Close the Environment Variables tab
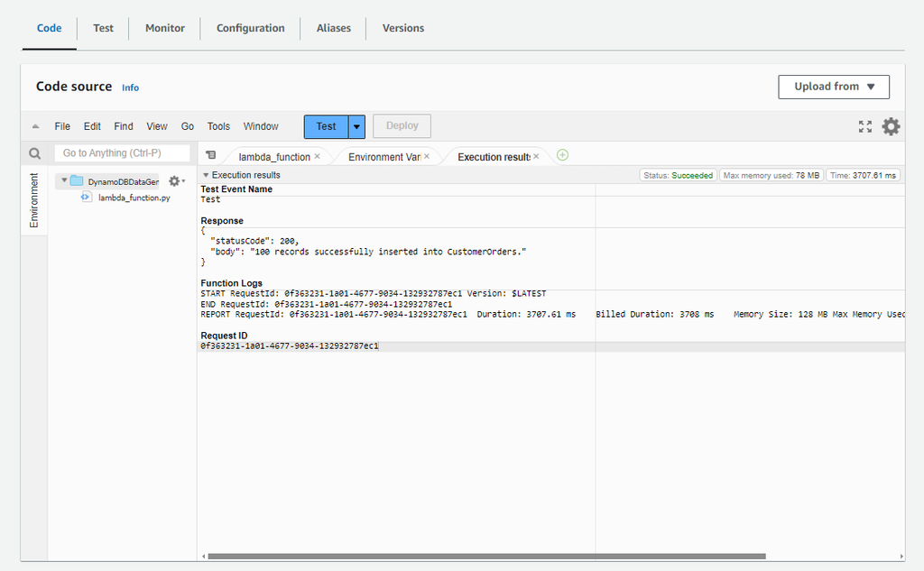 [x=427, y=155]
